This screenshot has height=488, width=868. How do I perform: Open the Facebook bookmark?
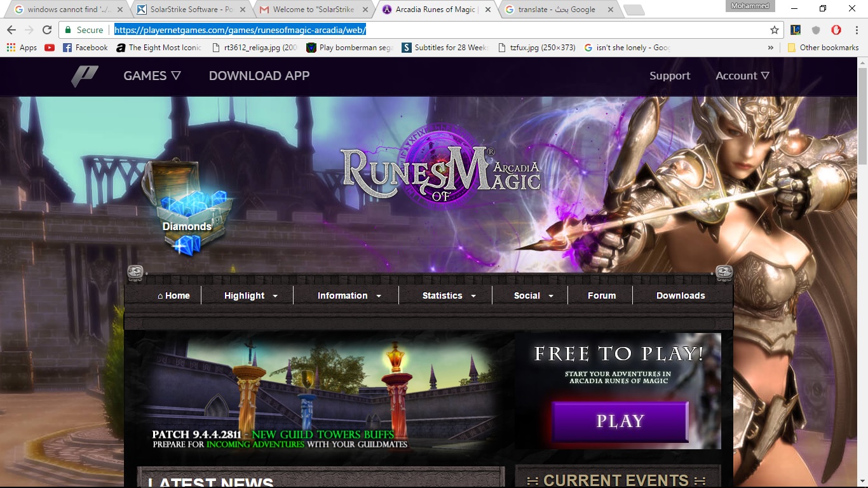tap(85, 48)
